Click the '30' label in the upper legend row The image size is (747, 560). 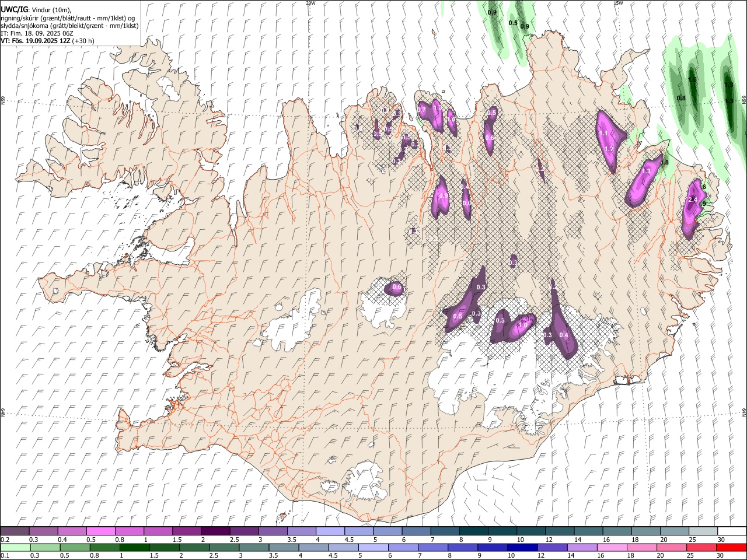coord(721,540)
